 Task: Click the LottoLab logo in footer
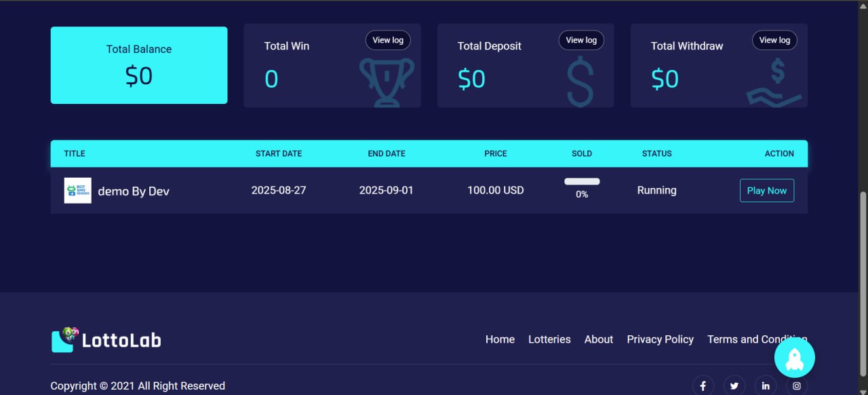106,339
